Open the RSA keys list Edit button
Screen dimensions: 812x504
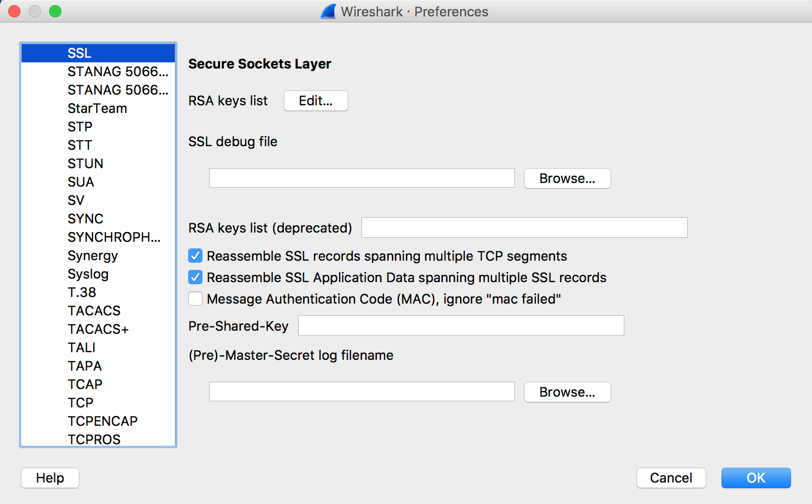point(315,101)
